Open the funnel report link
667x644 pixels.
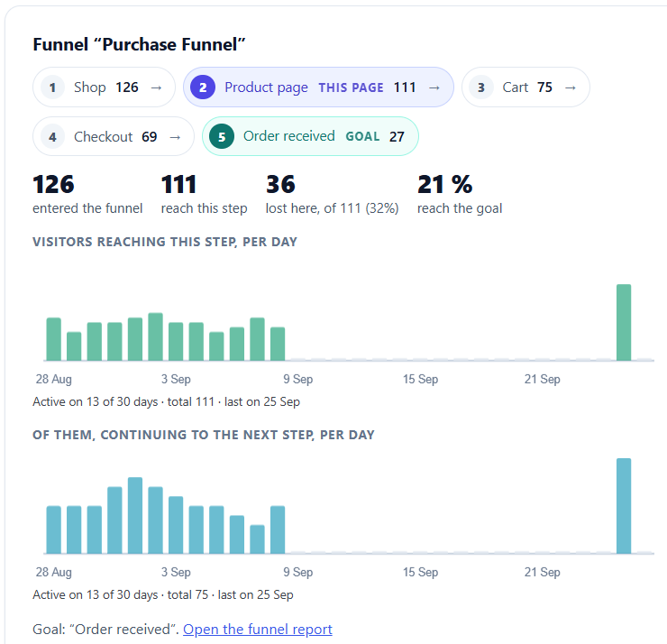[258, 629]
